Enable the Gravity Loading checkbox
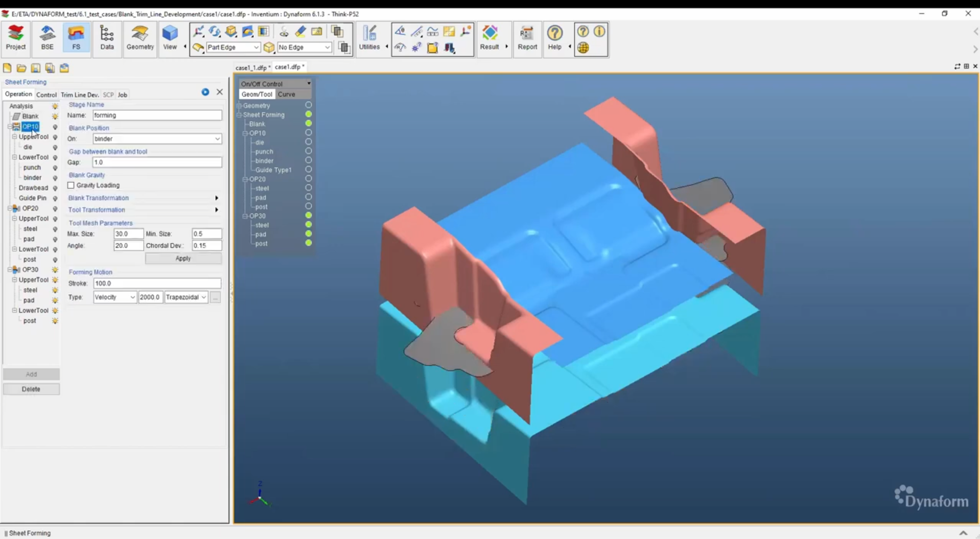The width and height of the screenshot is (980, 539). tap(71, 185)
